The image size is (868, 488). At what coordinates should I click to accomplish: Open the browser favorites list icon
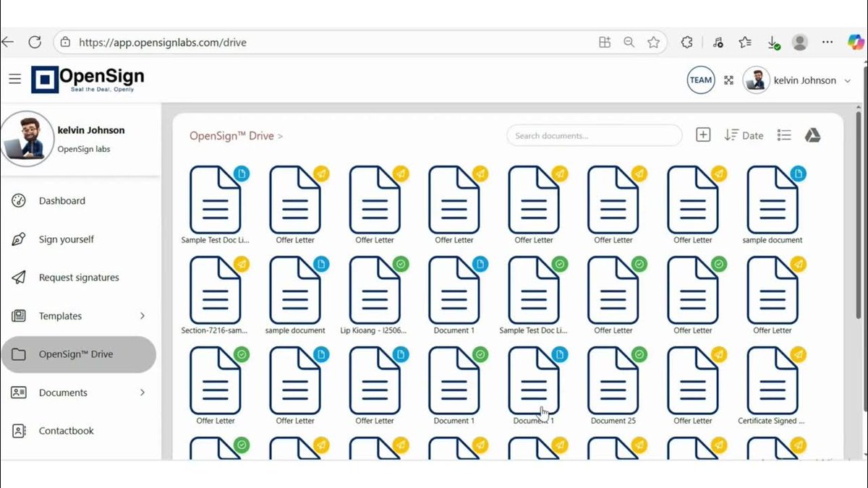click(x=745, y=43)
